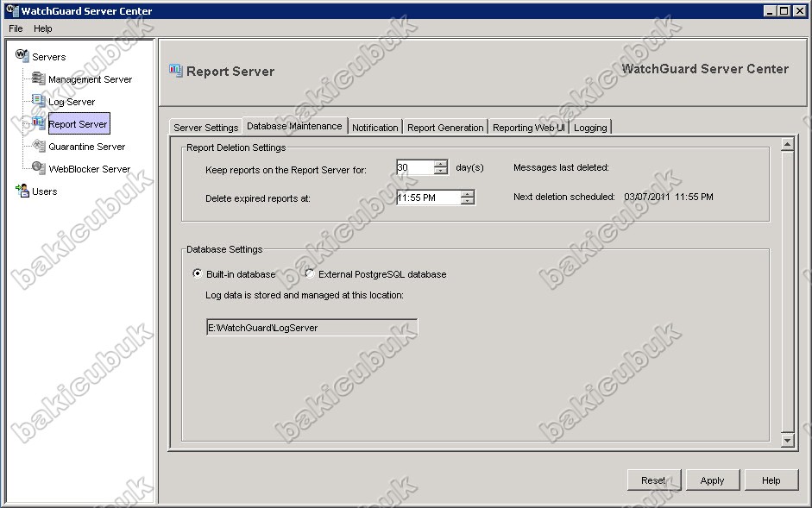Click the Reset button
This screenshot has width=812, height=508.
tap(653, 480)
